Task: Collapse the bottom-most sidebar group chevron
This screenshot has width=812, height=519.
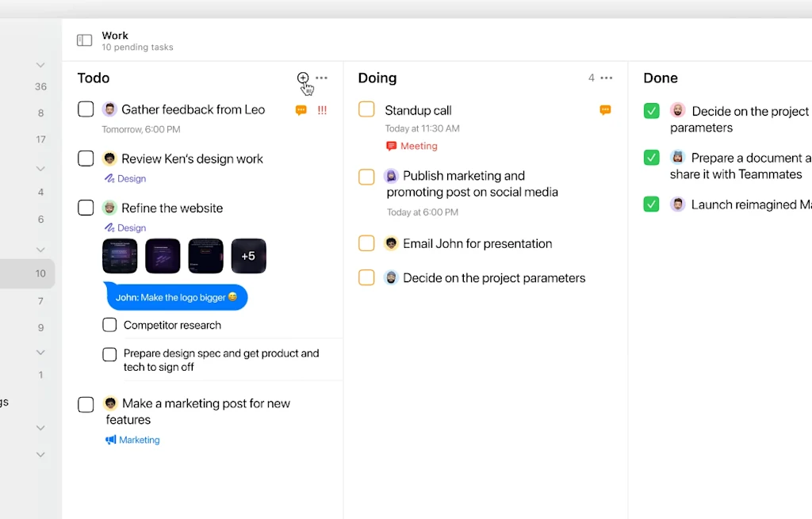Action: click(x=40, y=454)
